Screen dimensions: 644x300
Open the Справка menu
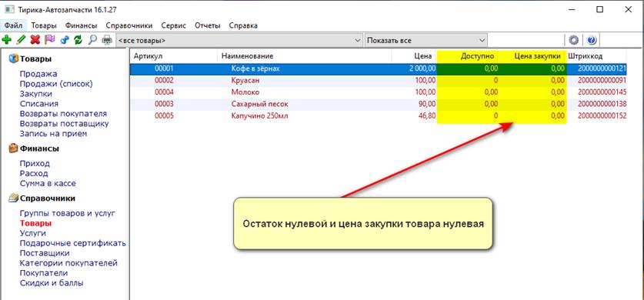(x=243, y=25)
